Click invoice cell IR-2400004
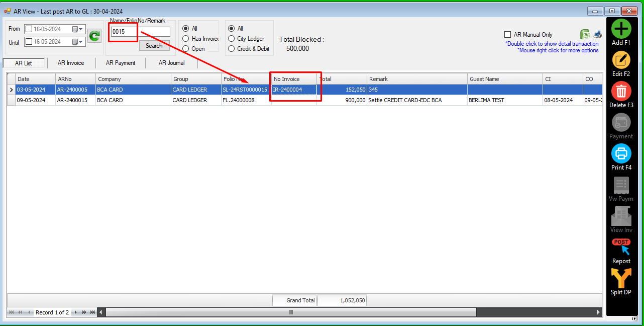 click(x=294, y=90)
